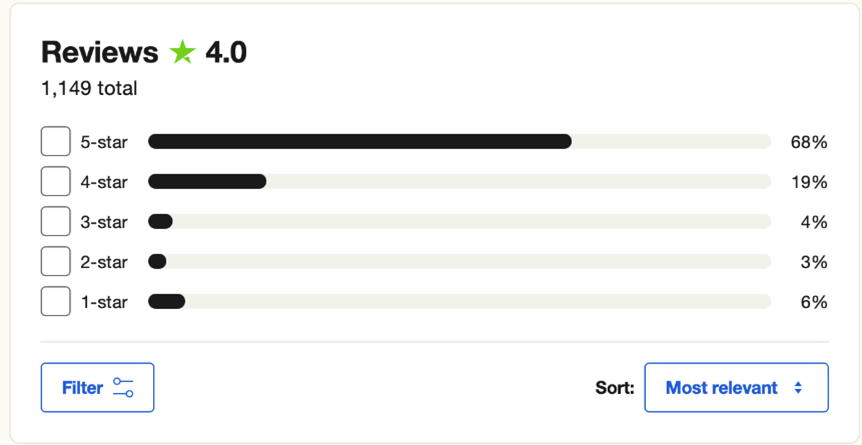Tick the 3-star filter checkbox
The image size is (862, 445).
coord(56,222)
